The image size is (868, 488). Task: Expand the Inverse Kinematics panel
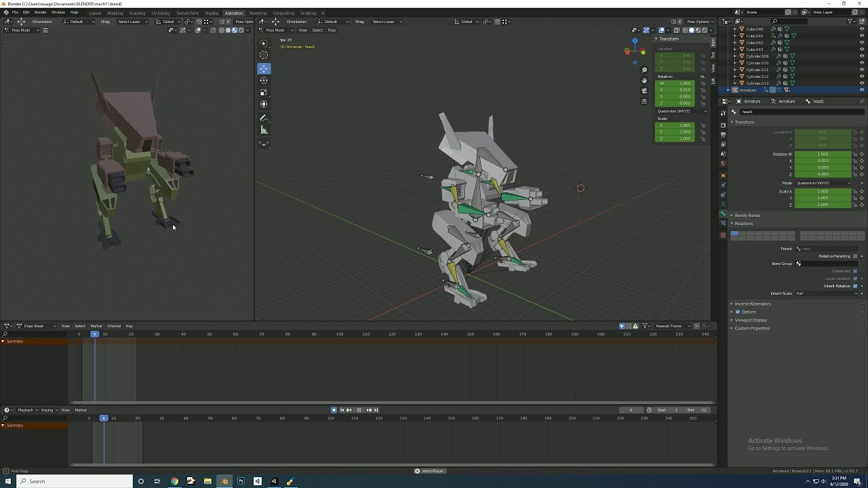pos(753,304)
